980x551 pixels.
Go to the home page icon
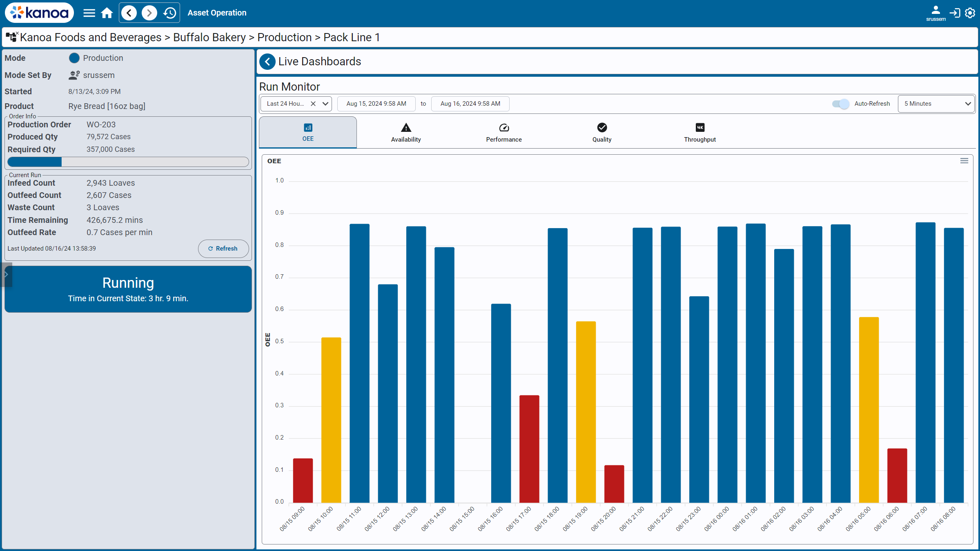(x=107, y=13)
